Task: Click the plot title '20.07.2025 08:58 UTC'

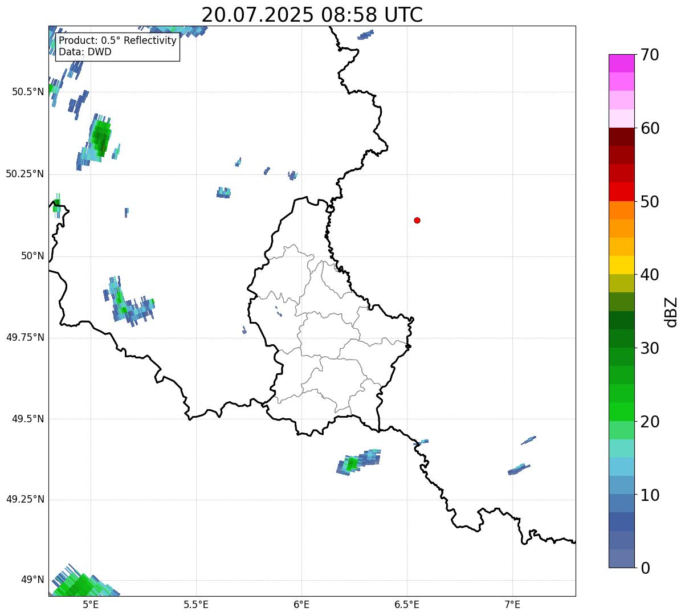Action: [x=312, y=15]
